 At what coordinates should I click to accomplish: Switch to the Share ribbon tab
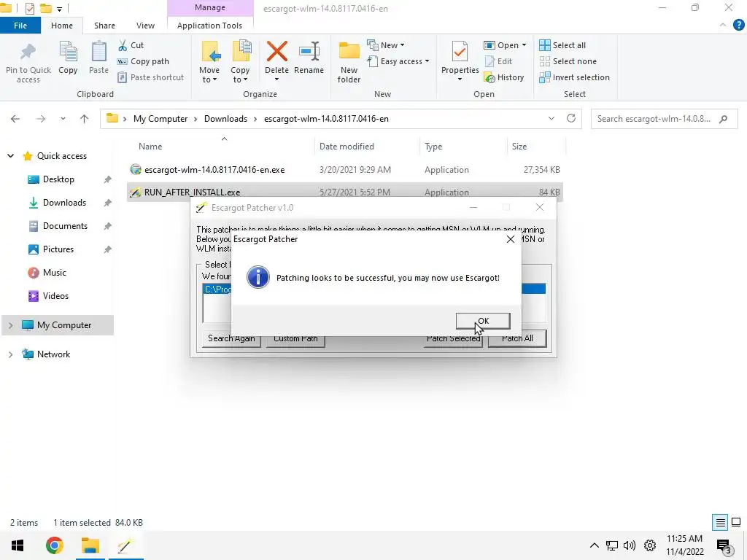pyautogui.click(x=104, y=26)
